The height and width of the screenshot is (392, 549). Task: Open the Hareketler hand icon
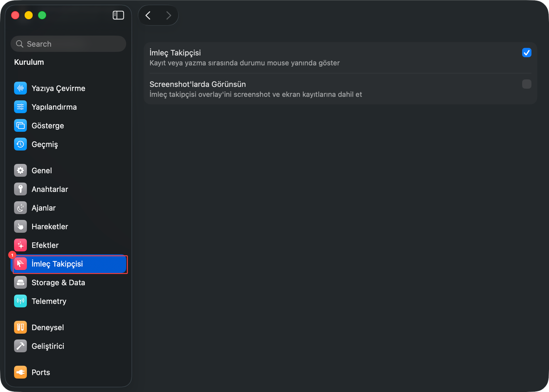point(21,226)
